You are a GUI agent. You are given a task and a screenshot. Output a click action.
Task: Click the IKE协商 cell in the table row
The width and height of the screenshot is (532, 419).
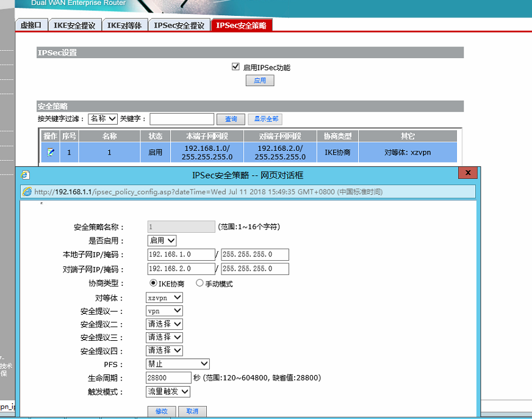pos(337,153)
